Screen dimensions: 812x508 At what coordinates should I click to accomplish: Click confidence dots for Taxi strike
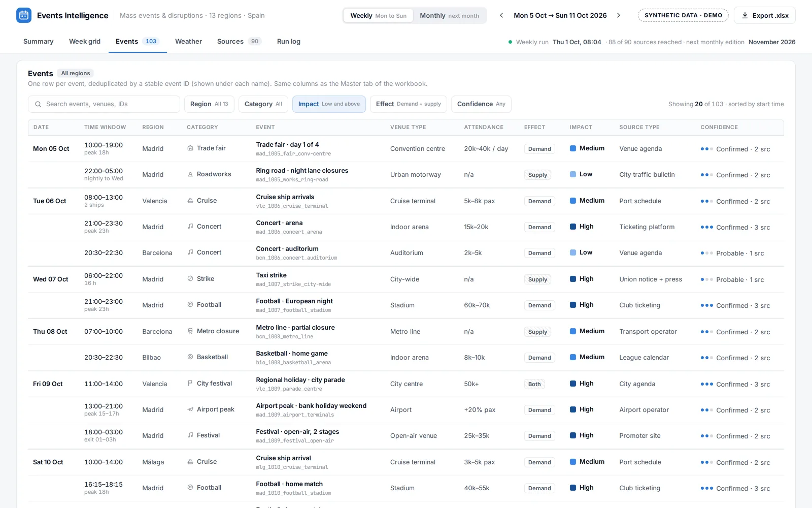[707, 279]
